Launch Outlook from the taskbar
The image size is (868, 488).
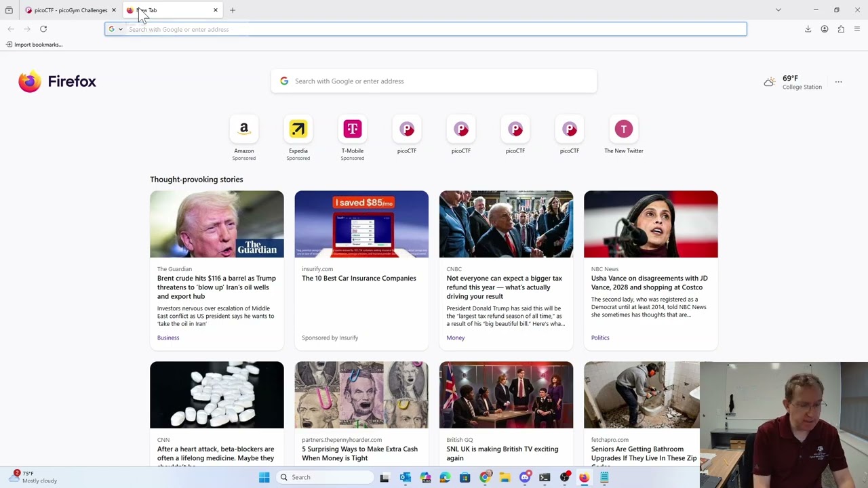pos(405,477)
